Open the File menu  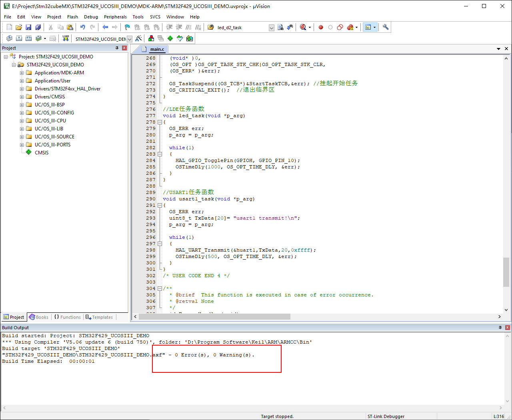click(x=8, y=17)
